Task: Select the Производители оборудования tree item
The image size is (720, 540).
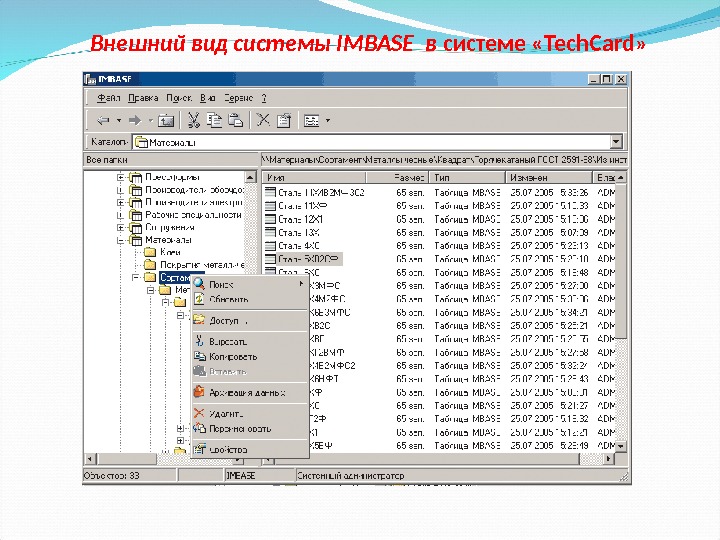Action: click(x=194, y=190)
